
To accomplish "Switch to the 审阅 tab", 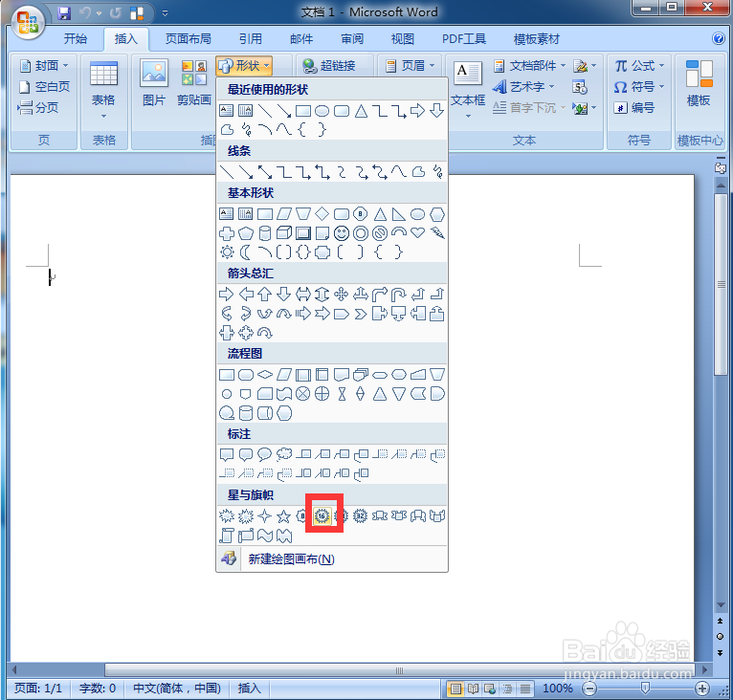I will (x=352, y=39).
